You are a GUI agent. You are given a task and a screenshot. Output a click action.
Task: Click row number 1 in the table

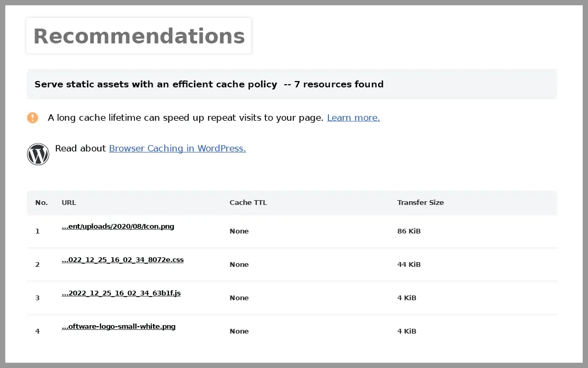[38, 231]
